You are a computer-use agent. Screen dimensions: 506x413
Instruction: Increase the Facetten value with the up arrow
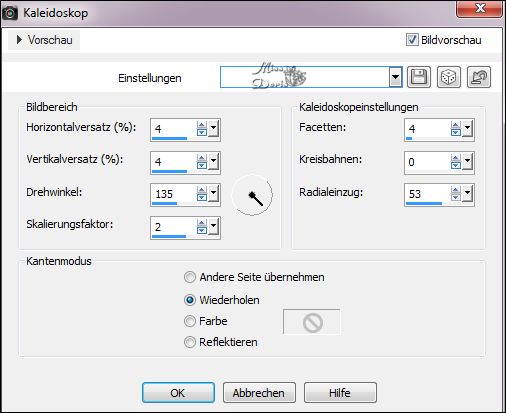pos(455,125)
